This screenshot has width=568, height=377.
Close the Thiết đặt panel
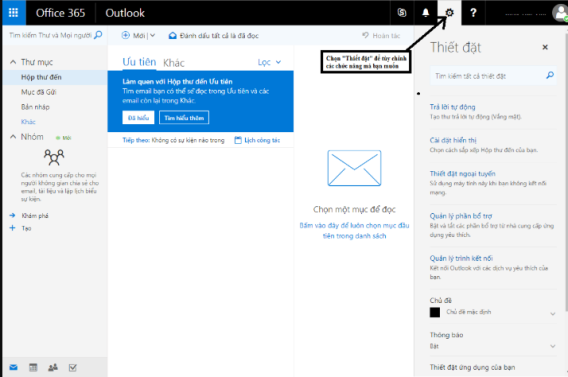[x=545, y=47]
